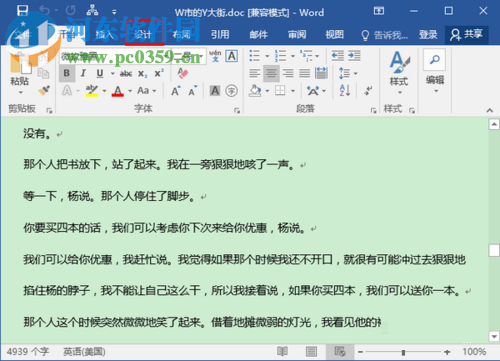Click the Bullets list icon

pyautogui.click(x=255, y=56)
